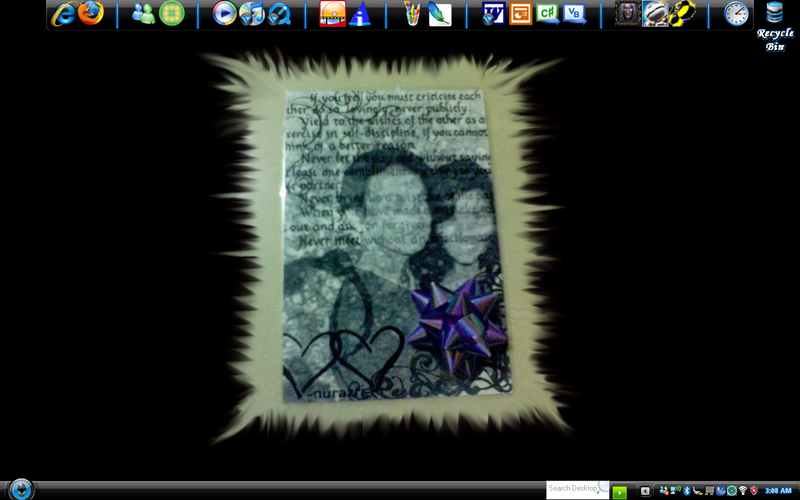Image resolution: width=800 pixels, height=500 pixels.
Task: Click in the Search Desktop field
Action: 573,488
